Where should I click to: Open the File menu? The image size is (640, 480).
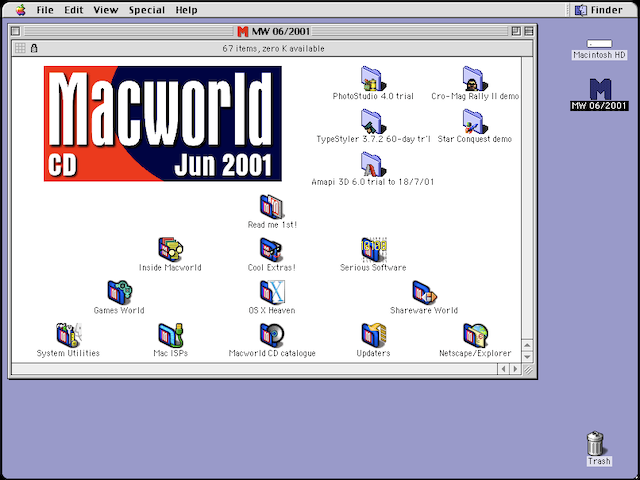click(45, 10)
